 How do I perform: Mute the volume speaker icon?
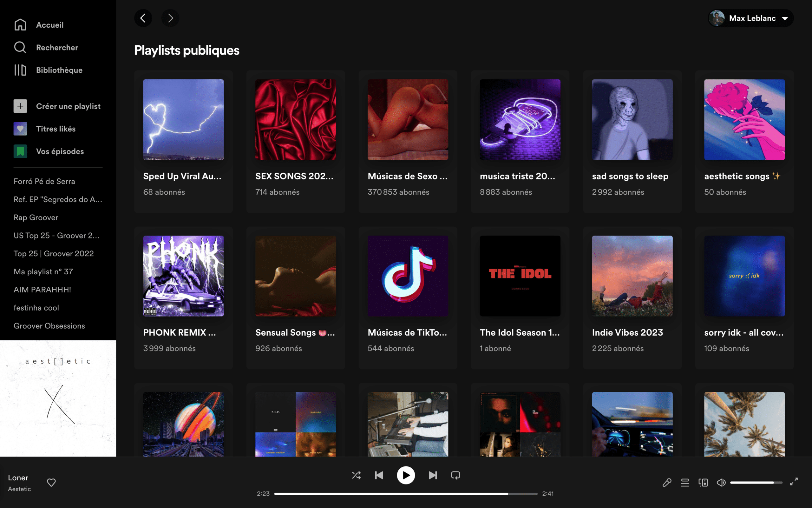click(x=721, y=483)
